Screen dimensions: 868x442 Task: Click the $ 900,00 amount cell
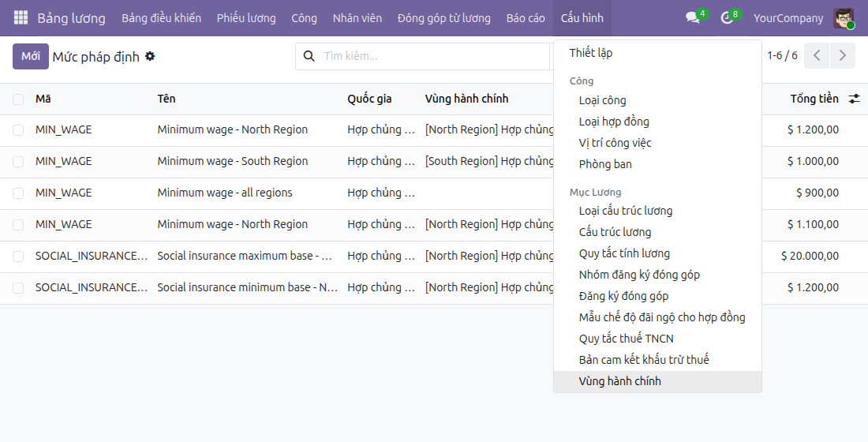817,193
